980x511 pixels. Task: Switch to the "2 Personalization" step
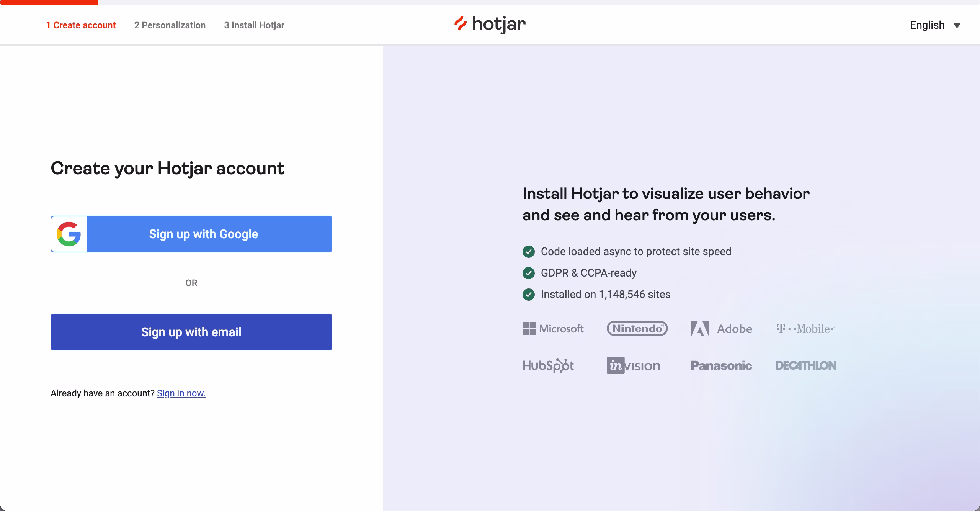(x=170, y=25)
